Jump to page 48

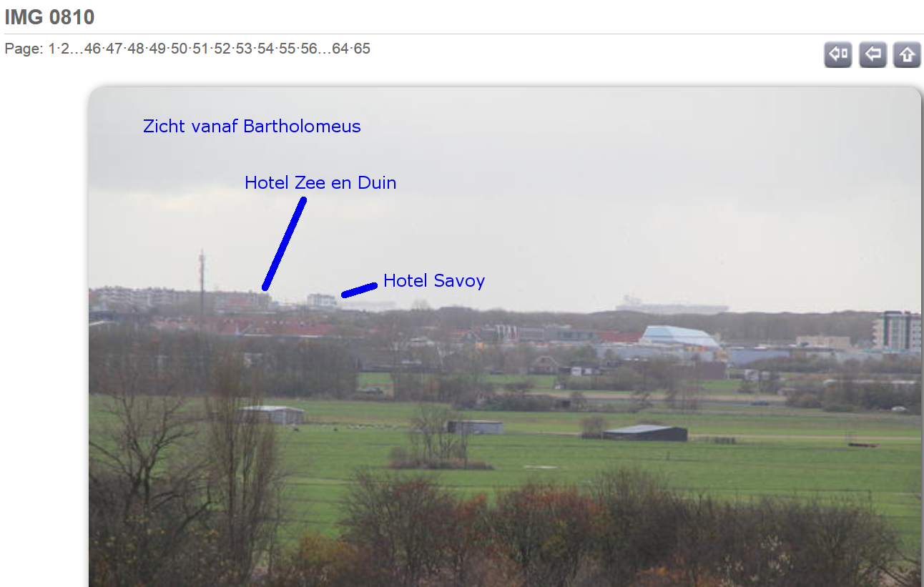[x=135, y=49]
